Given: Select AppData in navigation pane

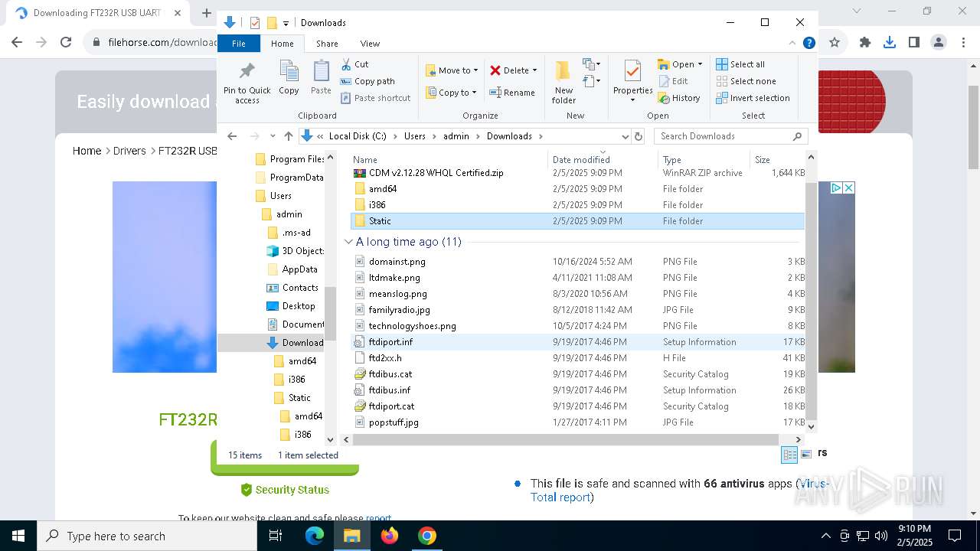Looking at the screenshot, I should point(292,269).
